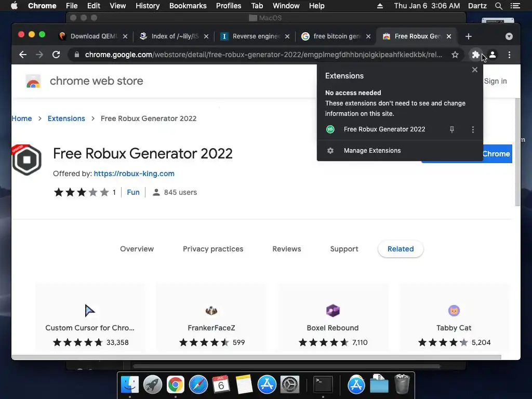
Task: Close the Free Robux Generator tab
Action: [449, 36]
